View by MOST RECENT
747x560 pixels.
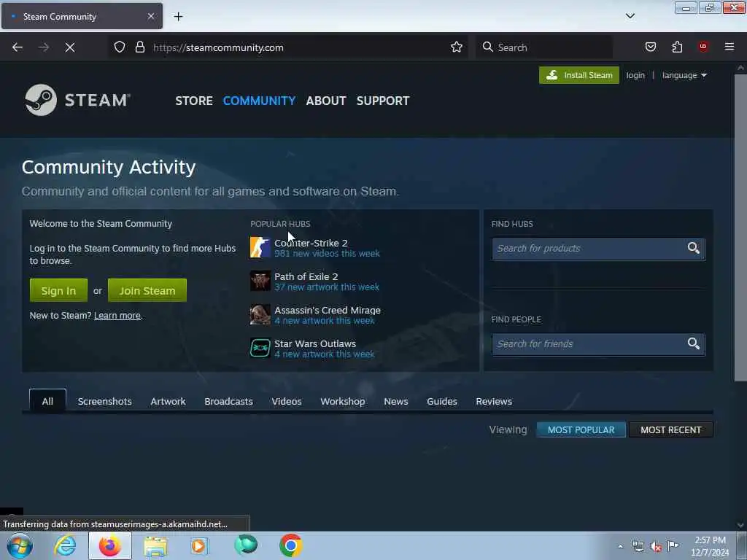coord(671,429)
